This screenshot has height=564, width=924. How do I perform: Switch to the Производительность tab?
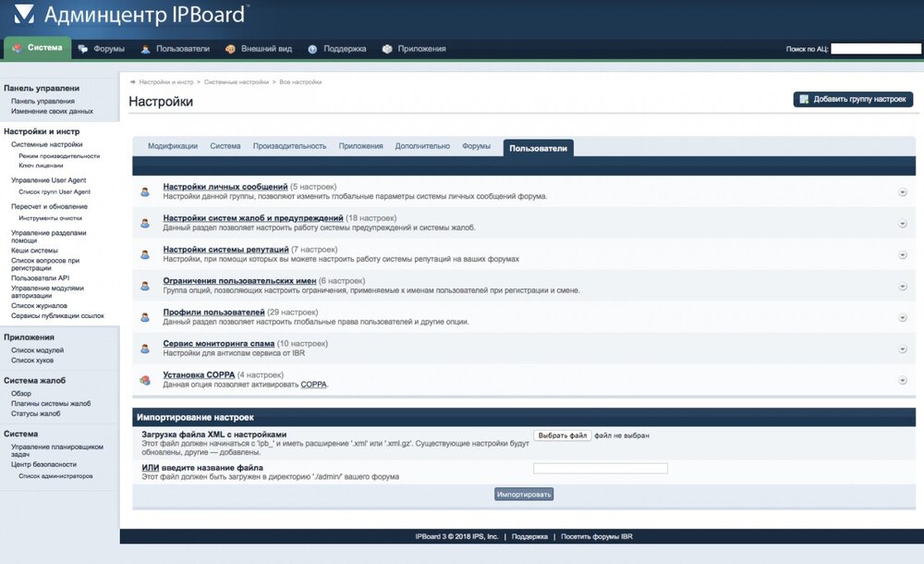(289, 146)
